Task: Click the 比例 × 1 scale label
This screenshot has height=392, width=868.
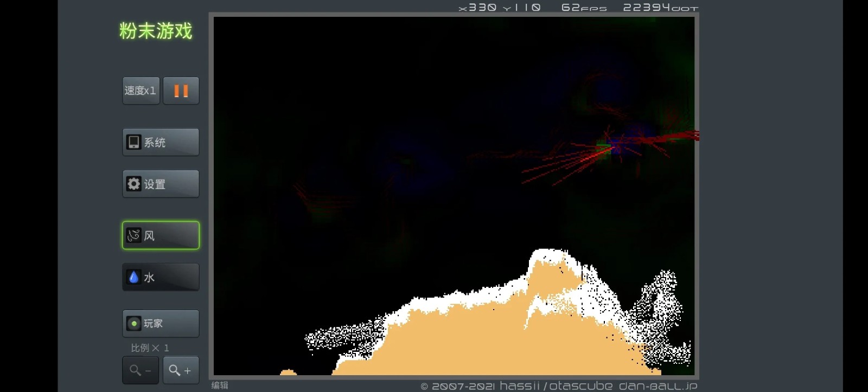Action: tap(150, 348)
